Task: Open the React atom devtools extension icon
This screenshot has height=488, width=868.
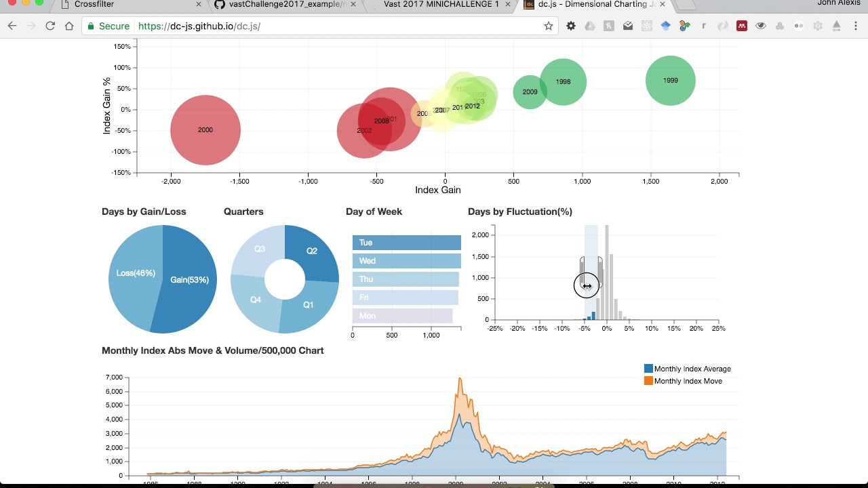Action: coord(647,26)
